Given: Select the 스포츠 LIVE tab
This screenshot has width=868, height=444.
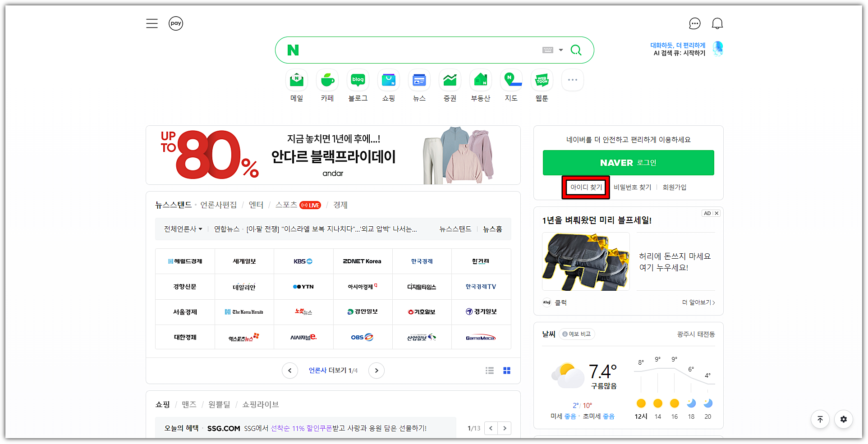Looking at the screenshot, I should click(x=298, y=205).
